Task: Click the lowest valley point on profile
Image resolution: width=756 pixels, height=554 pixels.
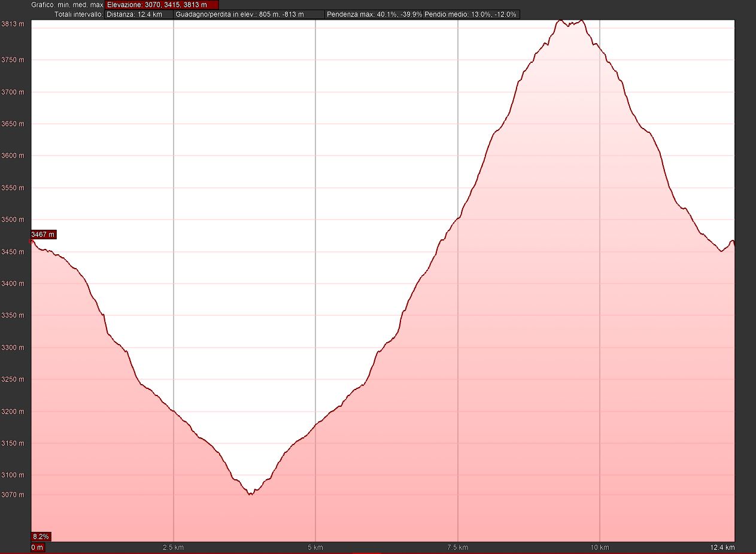Action: [x=251, y=495]
